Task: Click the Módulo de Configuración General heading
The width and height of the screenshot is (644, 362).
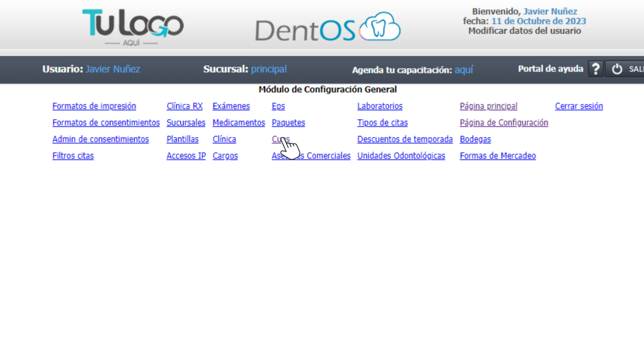Action: pyautogui.click(x=328, y=89)
